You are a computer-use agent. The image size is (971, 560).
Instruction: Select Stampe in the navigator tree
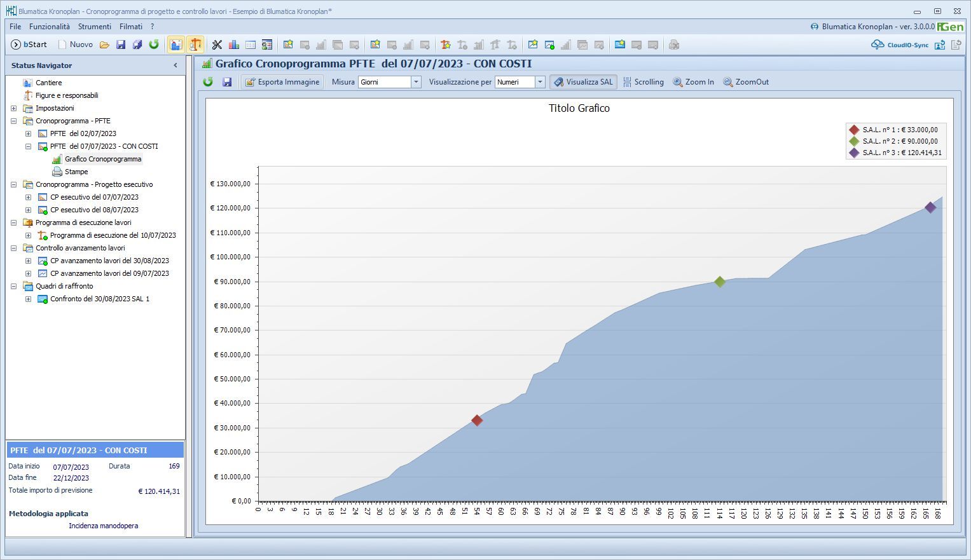click(76, 172)
